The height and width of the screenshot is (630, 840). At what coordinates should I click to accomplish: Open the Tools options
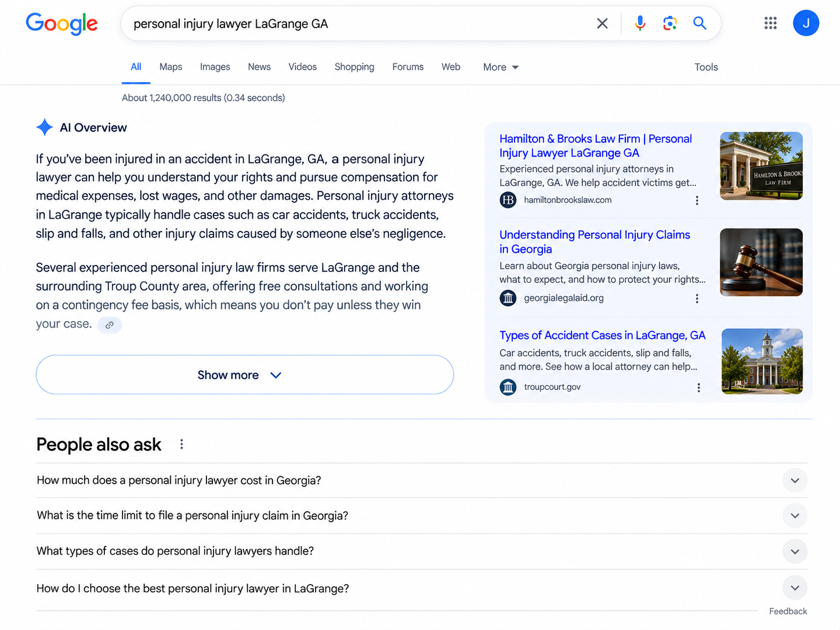point(706,67)
